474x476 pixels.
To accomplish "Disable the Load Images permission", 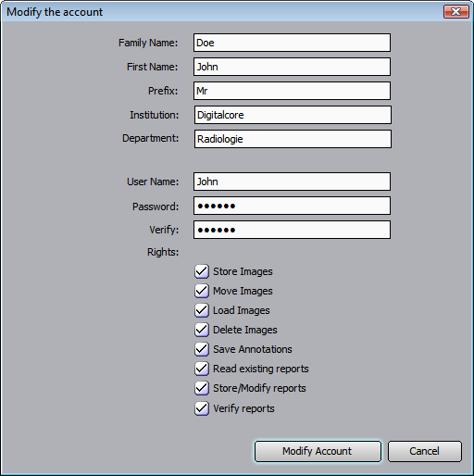I will click(202, 310).
